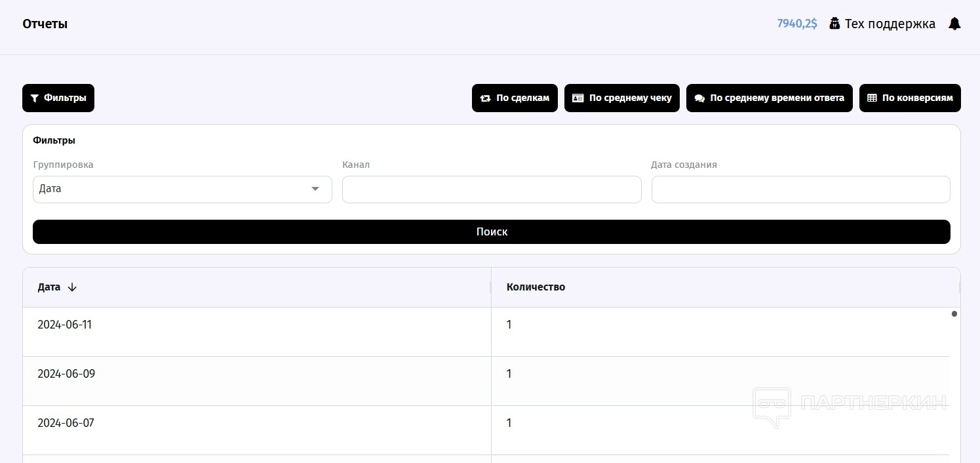
Task: Click the Дата создания input field
Action: click(800, 190)
